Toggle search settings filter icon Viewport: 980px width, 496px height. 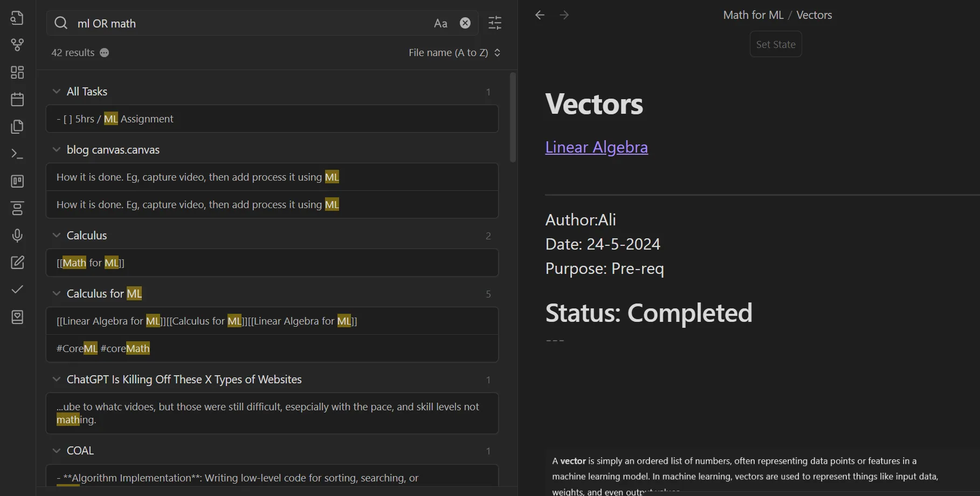(495, 23)
